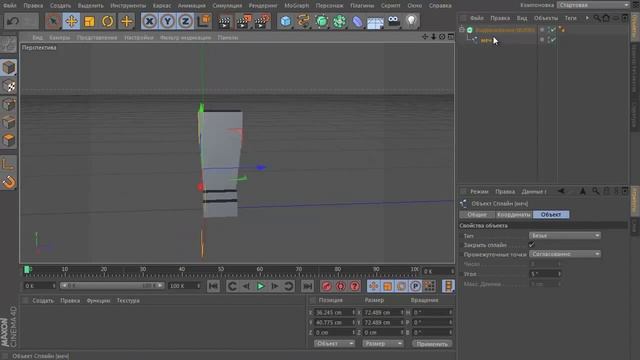This screenshot has width=640, height=360.
Task: Open the 'Рендеринг' menu
Action: click(x=263, y=6)
